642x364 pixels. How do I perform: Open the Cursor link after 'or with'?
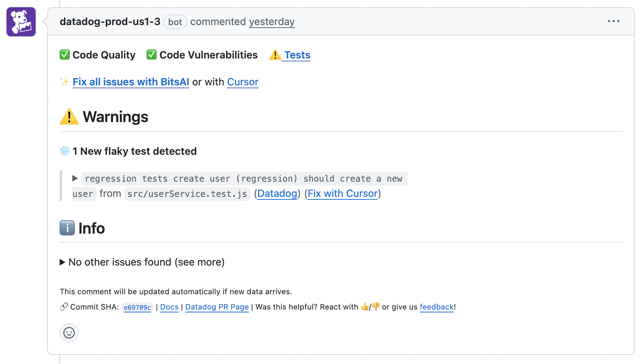click(242, 82)
